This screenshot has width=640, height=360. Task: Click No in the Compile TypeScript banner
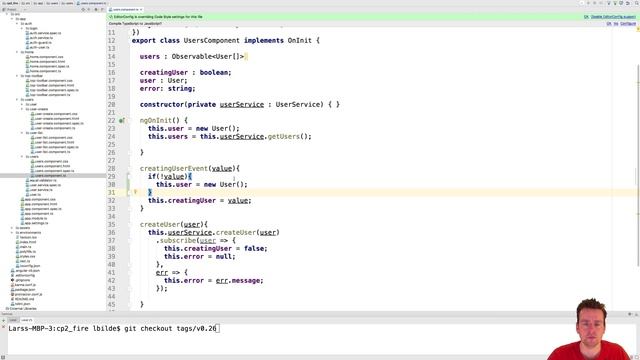616,24
